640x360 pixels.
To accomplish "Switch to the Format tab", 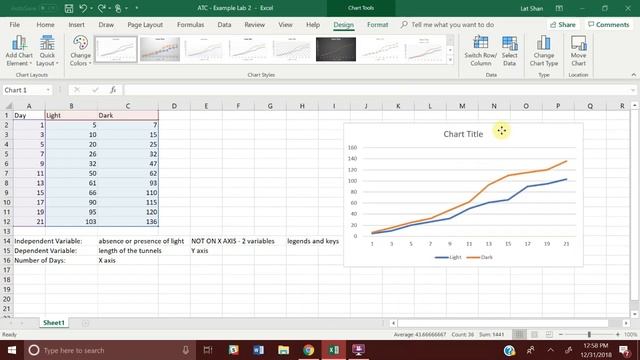I will (x=378, y=24).
